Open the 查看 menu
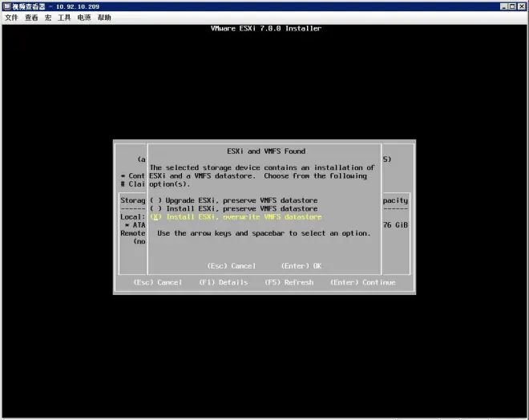 [x=31, y=18]
